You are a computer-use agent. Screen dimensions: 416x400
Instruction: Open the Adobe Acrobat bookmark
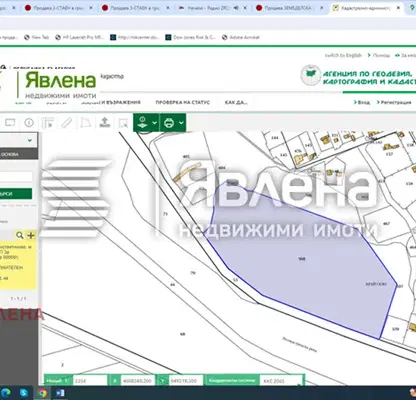241,37
